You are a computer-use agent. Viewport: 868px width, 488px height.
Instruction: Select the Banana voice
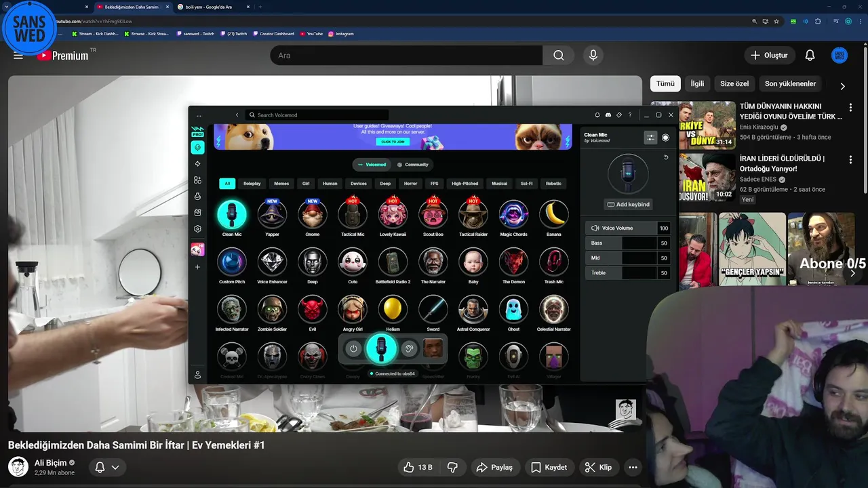[x=554, y=215]
